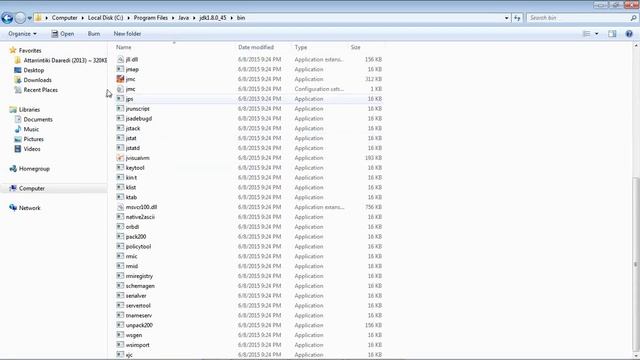Click Open in the toolbar
The image size is (640, 360).
coord(62,34)
